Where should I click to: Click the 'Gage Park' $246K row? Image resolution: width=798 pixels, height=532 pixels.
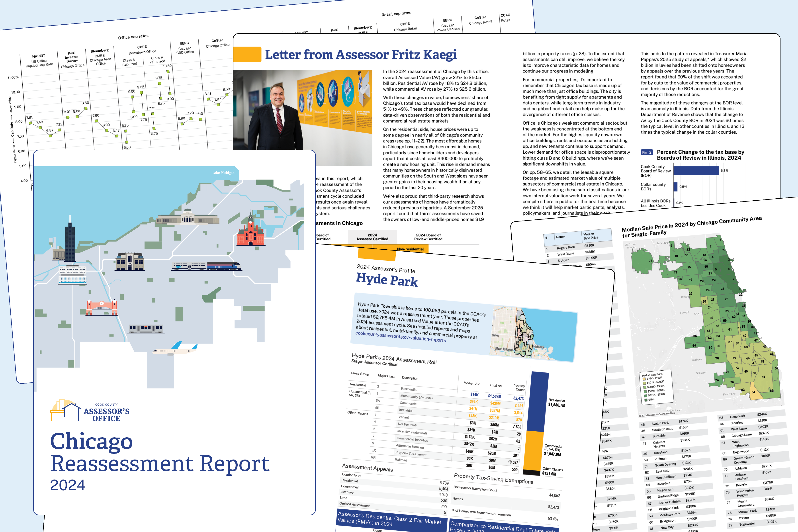[x=751, y=416]
